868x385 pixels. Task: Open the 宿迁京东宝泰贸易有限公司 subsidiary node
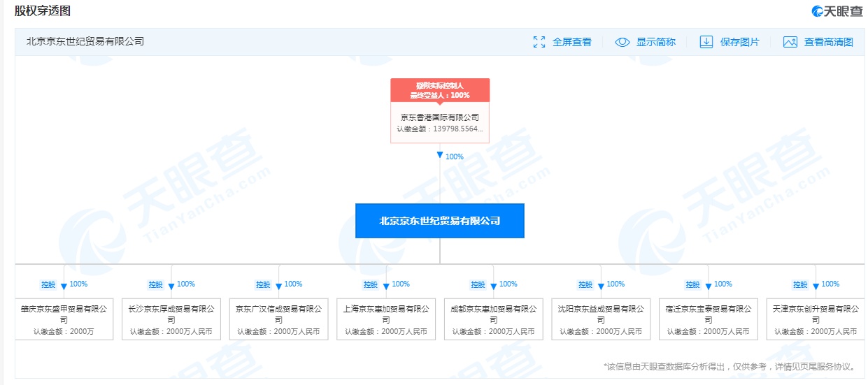click(x=708, y=319)
